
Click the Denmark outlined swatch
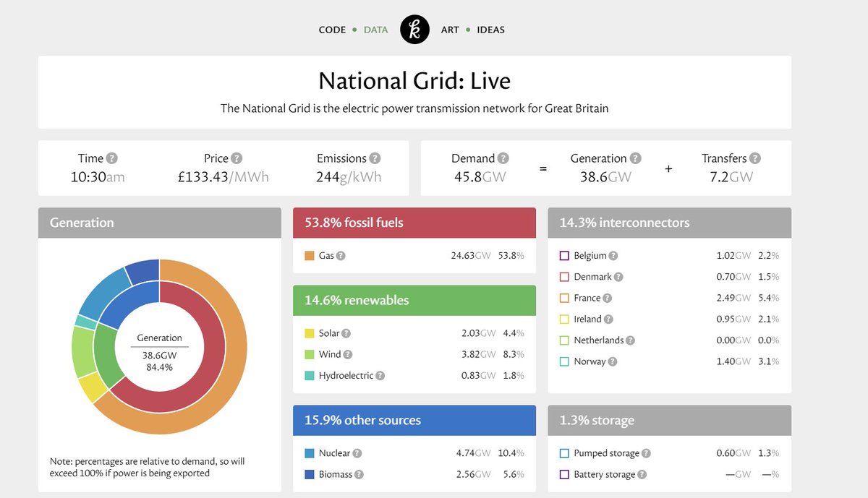coord(565,277)
